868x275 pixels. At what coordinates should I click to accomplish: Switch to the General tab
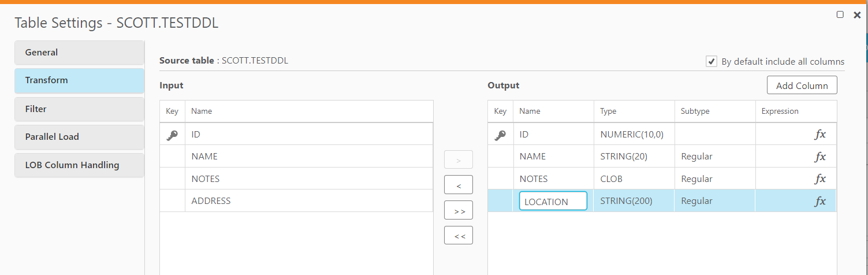click(x=79, y=53)
